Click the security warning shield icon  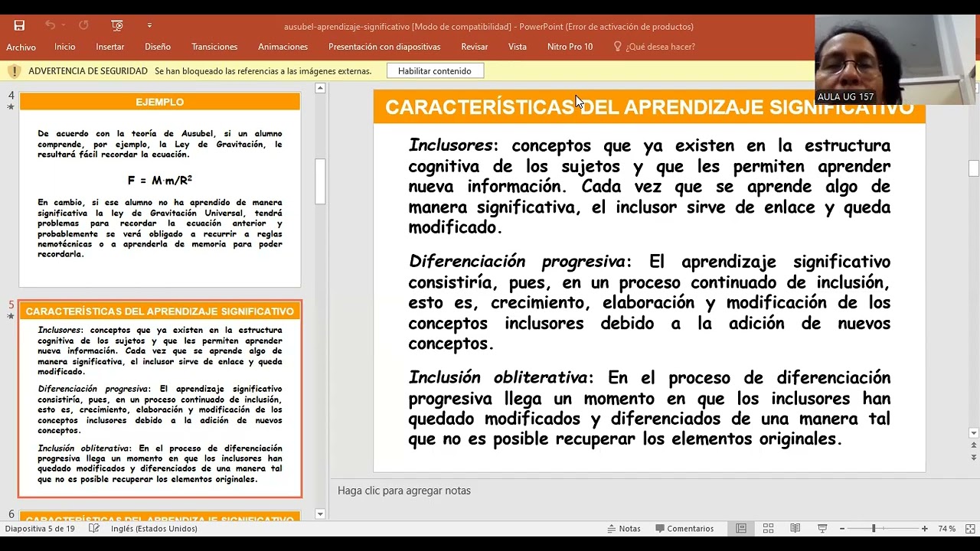(14, 71)
